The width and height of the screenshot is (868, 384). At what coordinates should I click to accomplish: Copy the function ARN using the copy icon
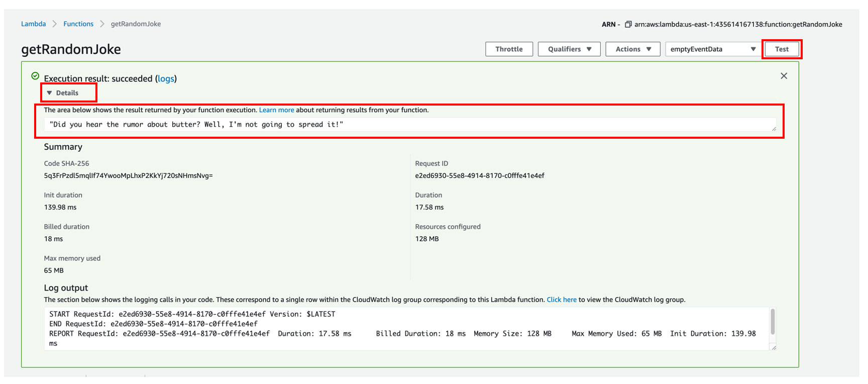click(628, 24)
